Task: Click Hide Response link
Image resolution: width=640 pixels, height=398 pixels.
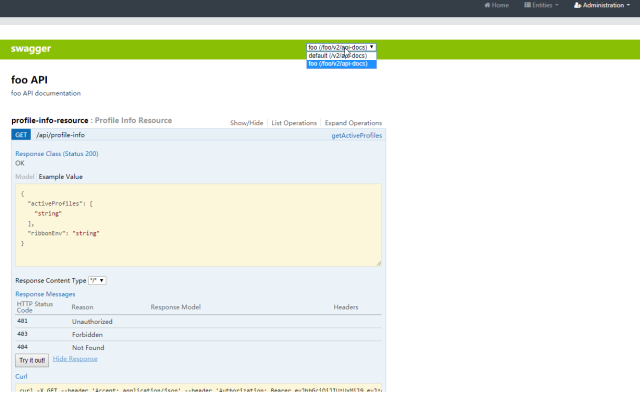Action: point(75,359)
